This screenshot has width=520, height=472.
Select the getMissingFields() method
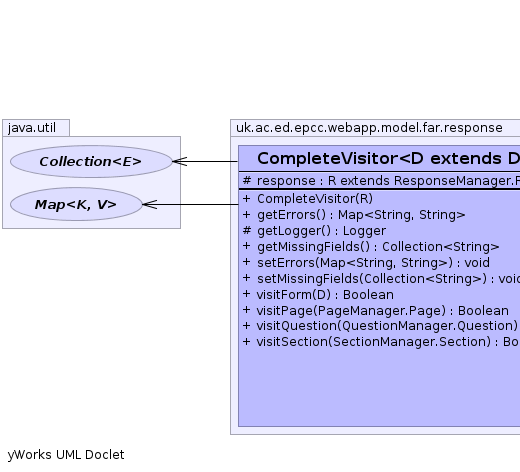371,247
